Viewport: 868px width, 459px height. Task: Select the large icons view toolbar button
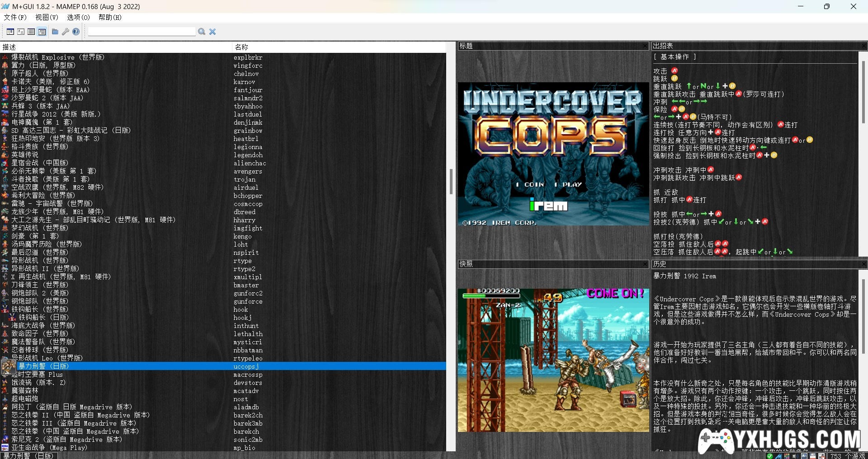pyautogui.click(x=21, y=32)
